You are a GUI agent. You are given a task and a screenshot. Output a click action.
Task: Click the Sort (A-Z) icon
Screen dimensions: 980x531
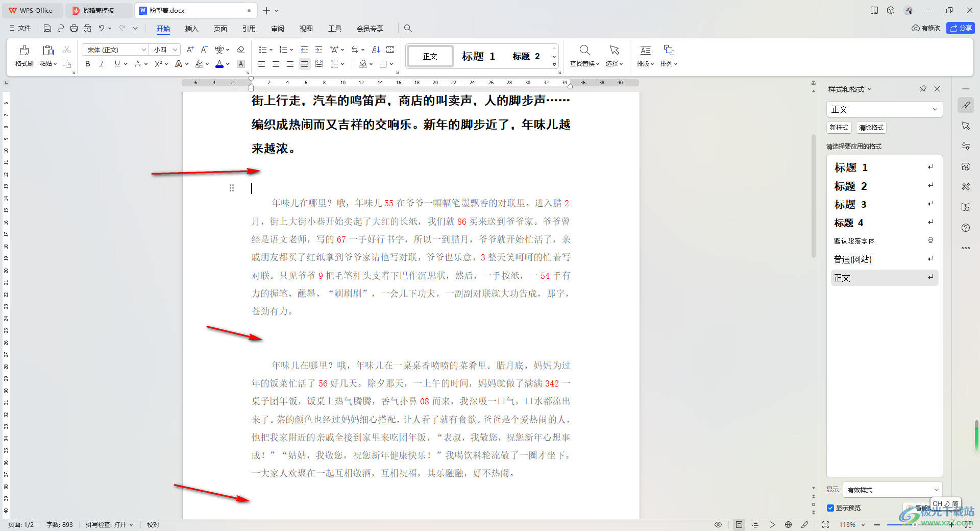click(376, 50)
